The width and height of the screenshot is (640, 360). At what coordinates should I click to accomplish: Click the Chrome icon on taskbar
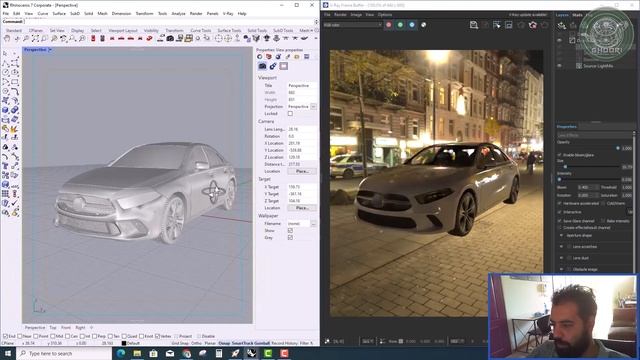[187, 353]
